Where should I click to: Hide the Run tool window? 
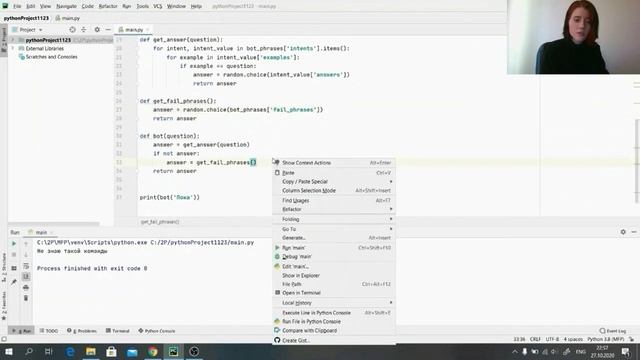click(634, 232)
